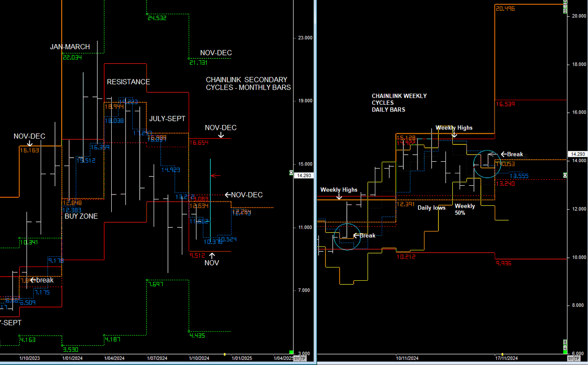Image resolution: width=588 pixels, height=365 pixels.
Task: Click the 7.000 tick on the monthly price axis
Action: coord(305,291)
